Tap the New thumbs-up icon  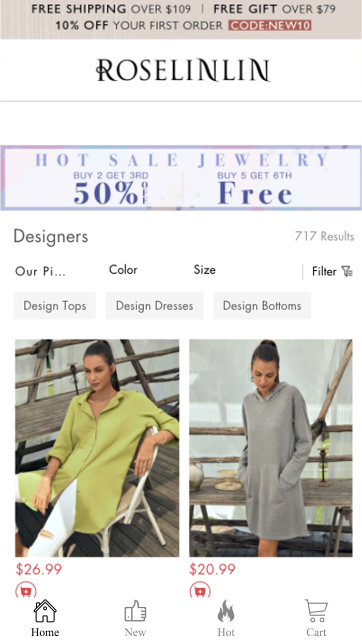[135, 611]
